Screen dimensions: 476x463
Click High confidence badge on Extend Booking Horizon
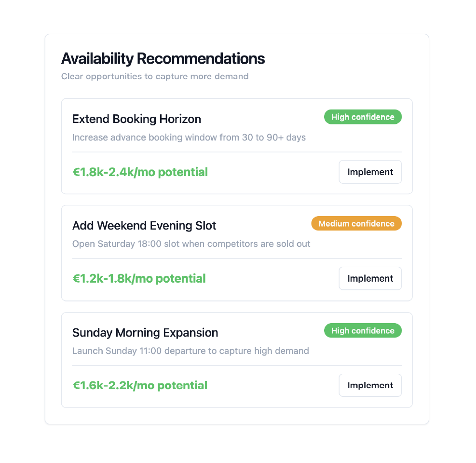tap(363, 117)
